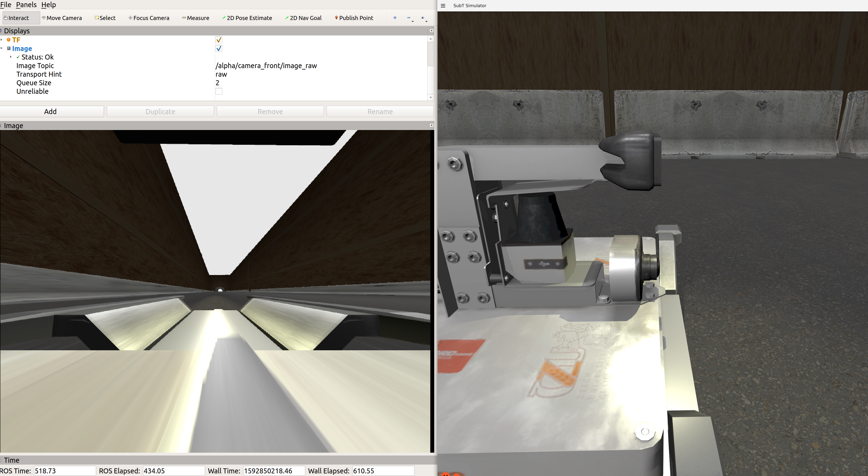Viewport: 868px width, 476px height.
Task: Activate the Measure tool
Action: [196, 18]
